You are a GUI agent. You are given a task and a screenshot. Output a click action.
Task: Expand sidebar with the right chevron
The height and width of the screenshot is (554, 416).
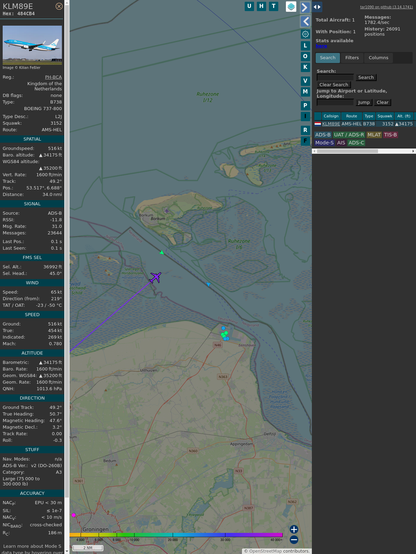(305, 7)
